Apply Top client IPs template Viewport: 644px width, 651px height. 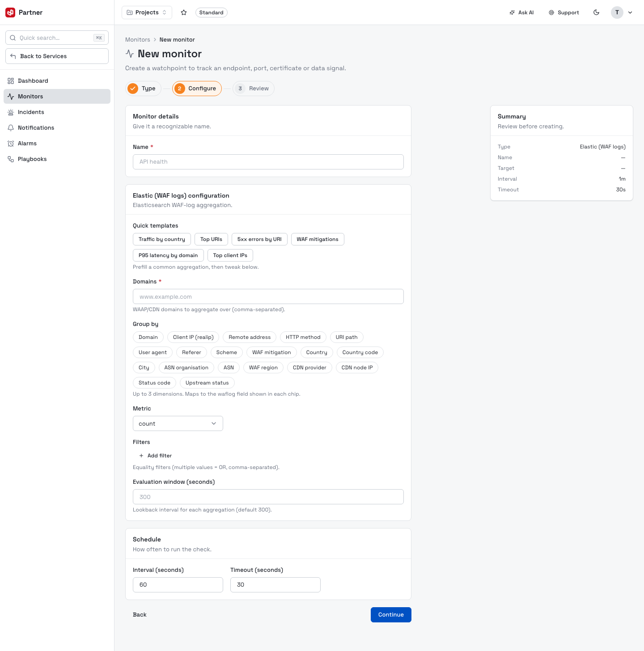coord(230,255)
